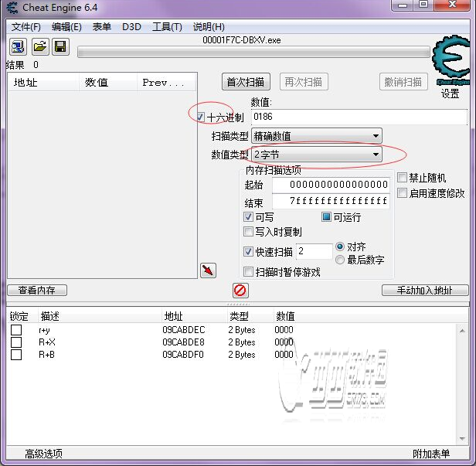Click the Prev... column header
476x466 pixels.
pyautogui.click(x=166, y=82)
